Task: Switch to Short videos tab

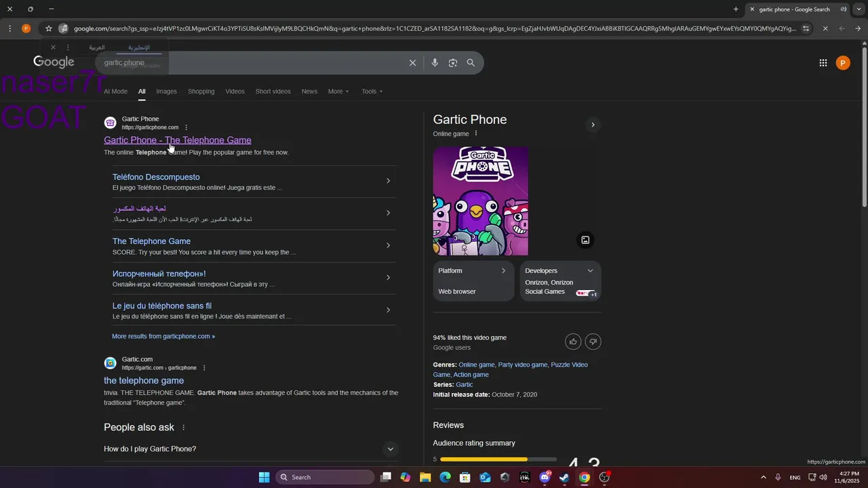Action: pyautogui.click(x=273, y=91)
